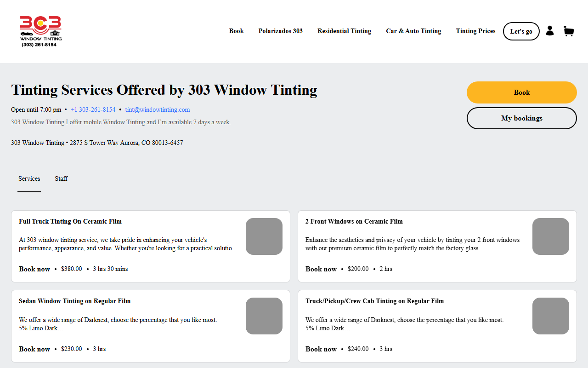Book now for Truck/Pickup/Crew Cab Tinting
Image resolution: width=588 pixels, height=368 pixels.
pyautogui.click(x=321, y=349)
